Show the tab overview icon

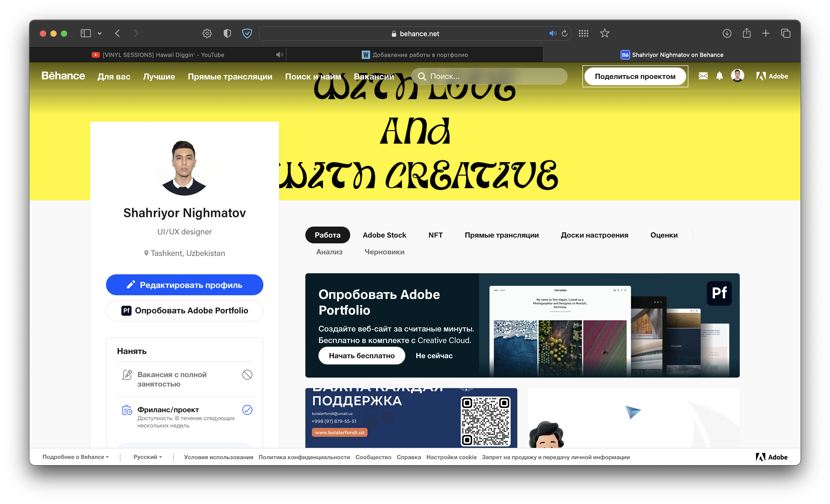[785, 33]
